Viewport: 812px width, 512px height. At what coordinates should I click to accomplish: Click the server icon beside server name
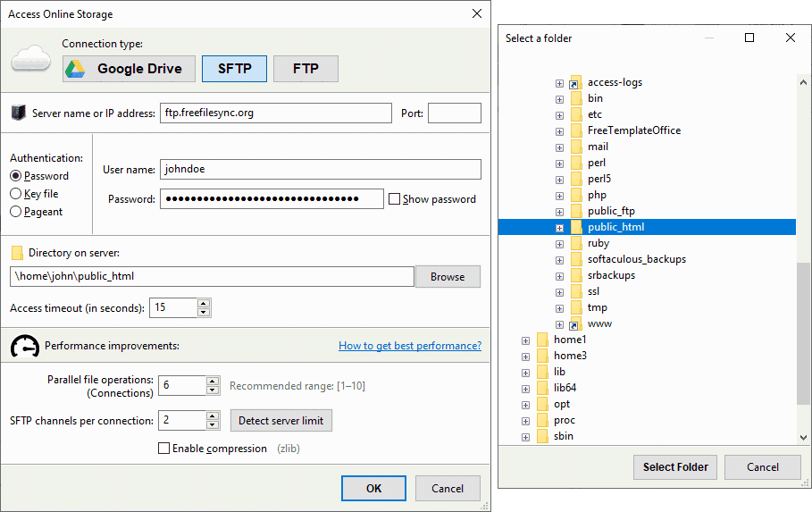pos(19,113)
